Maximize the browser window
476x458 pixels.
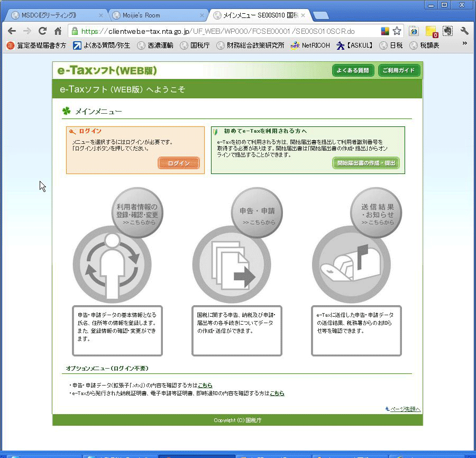[444, 5]
